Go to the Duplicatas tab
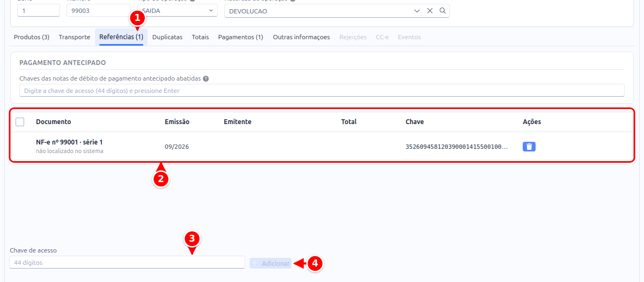This screenshot has width=644, height=282. [167, 37]
